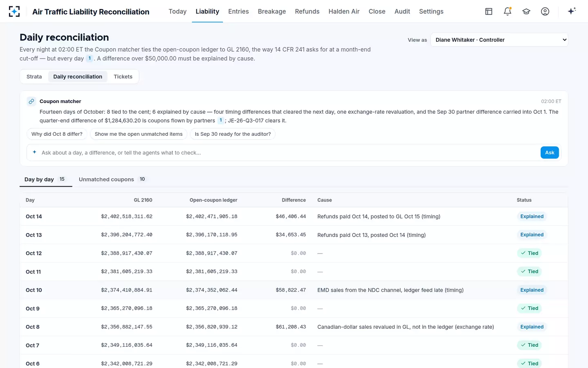The image size is (588, 368).
Task: Click the Open-coupon ledger column header
Action: tap(213, 200)
